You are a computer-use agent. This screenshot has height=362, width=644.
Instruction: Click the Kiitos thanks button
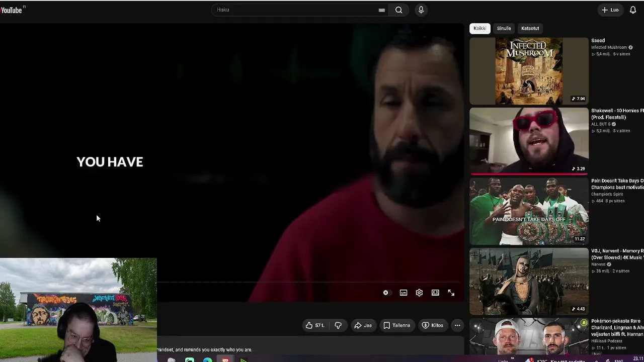pos(433,325)
